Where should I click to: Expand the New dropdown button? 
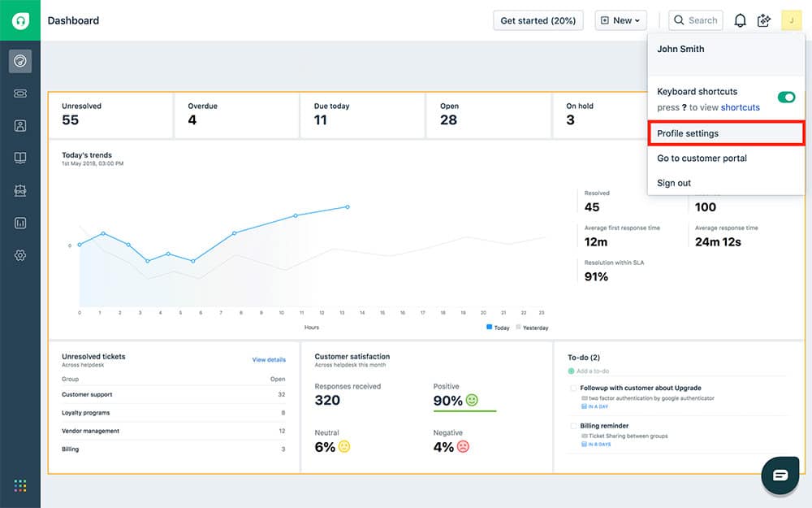click(621, 20)
